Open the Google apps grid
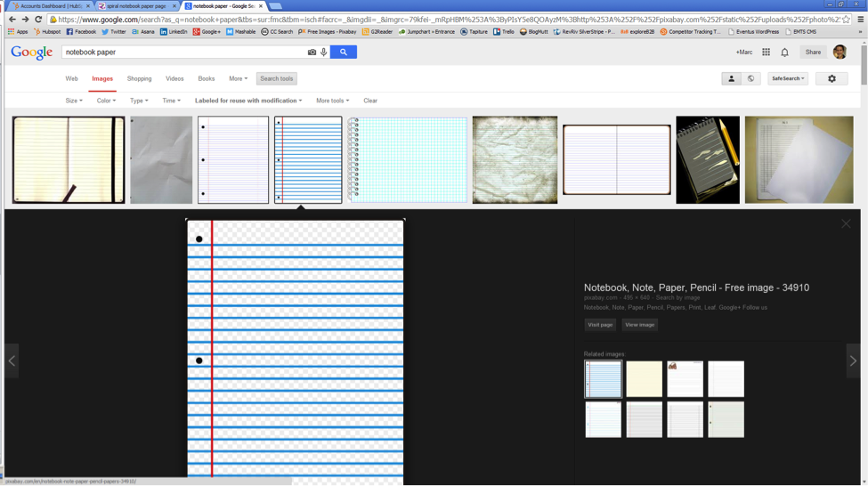This screenshot has width=868, height=486. point(766,53)
